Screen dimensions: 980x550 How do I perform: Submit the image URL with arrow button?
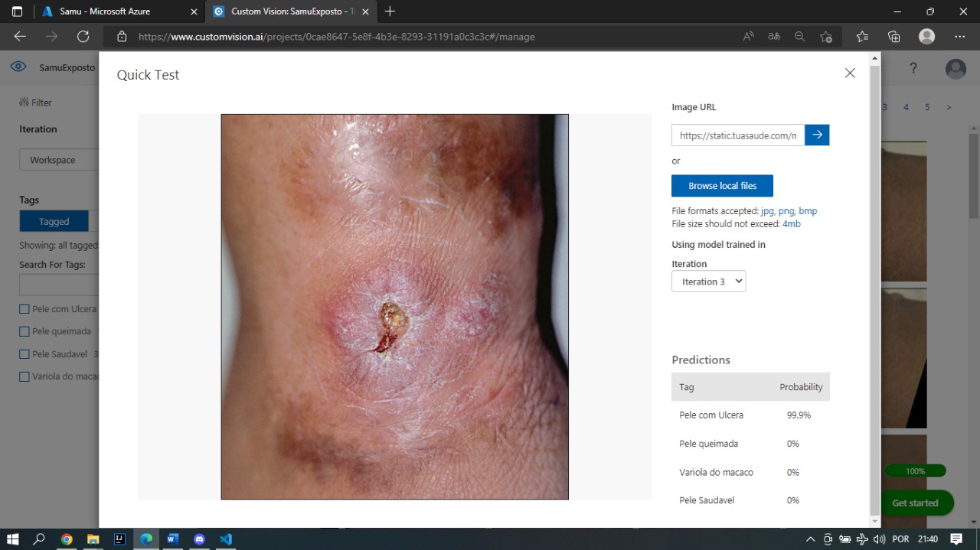pos(817,135)
